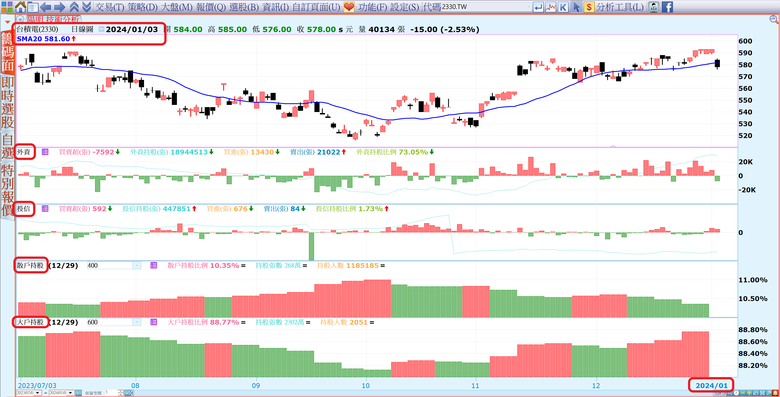Open the window layout icon beside Home
Image resolution: width=780 pixels, height=397 pixels.
pos(33,7)
